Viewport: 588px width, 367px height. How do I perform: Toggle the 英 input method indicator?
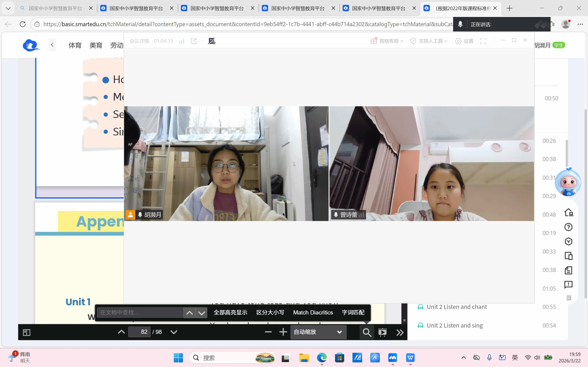tap(515, 358)
